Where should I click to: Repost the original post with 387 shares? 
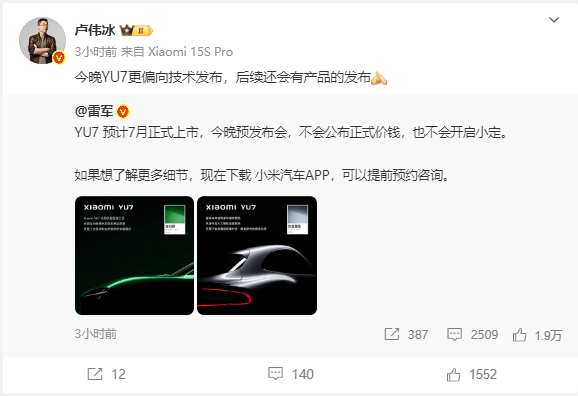click(x=406, y=334)
